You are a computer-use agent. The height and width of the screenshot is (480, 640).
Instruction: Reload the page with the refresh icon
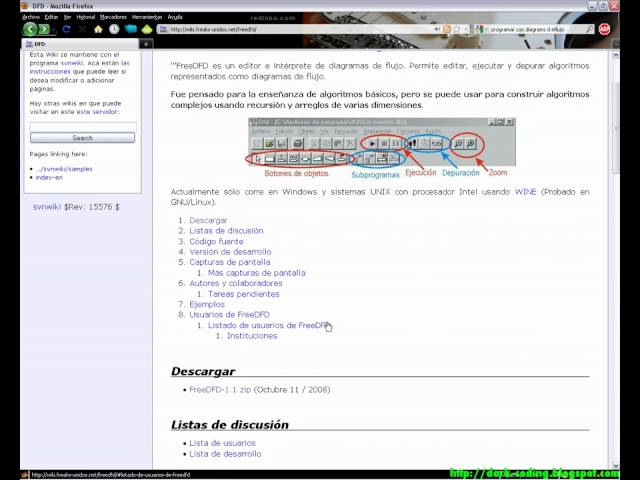coord(66,29)
